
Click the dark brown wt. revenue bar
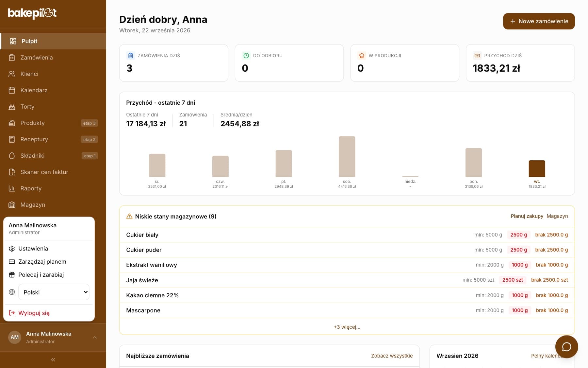click(x=537, y=169)
